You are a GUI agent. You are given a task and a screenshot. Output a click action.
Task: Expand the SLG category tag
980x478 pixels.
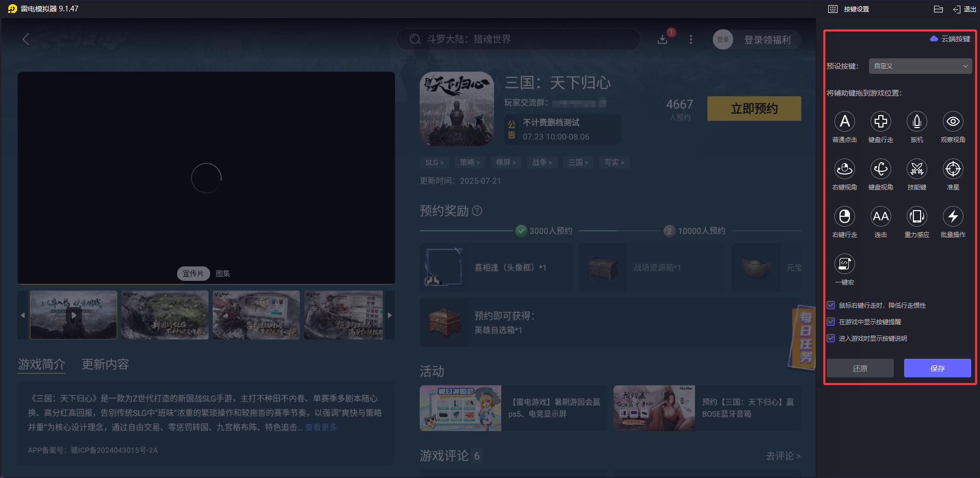coord(434,162)
